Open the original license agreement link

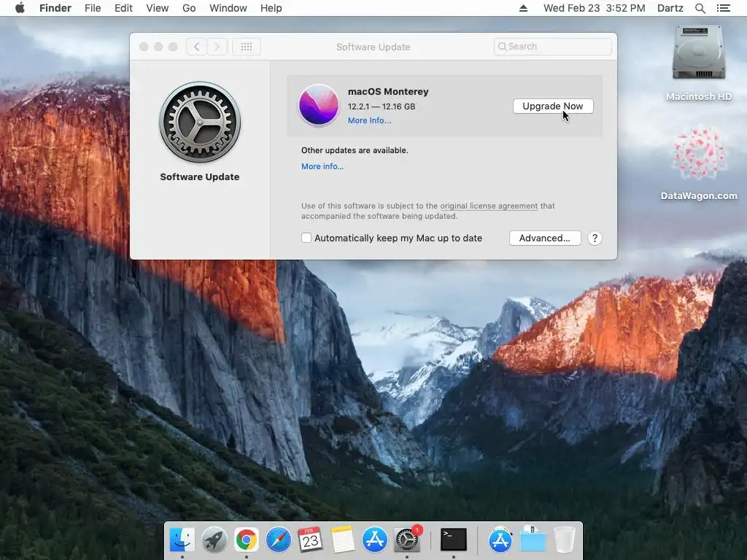tap(489, 206)
